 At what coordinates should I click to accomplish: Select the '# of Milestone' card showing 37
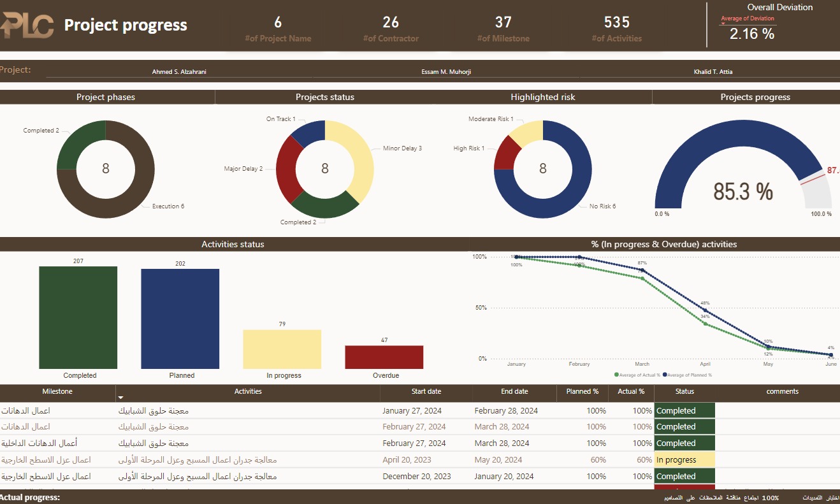503,30
